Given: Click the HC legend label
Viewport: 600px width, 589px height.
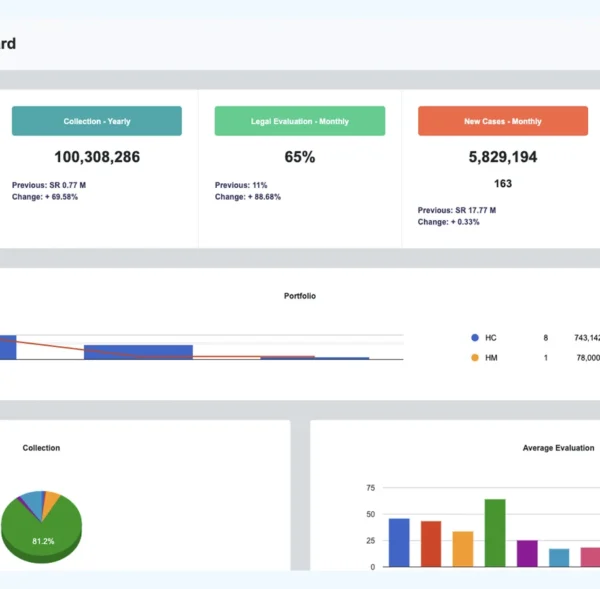Looking at the screenshot, I should click(491, 338).
